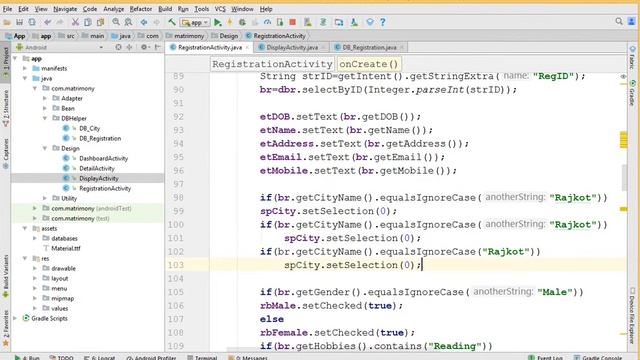Collapse the Design package
640x360 pixels.
coord(44,149)
